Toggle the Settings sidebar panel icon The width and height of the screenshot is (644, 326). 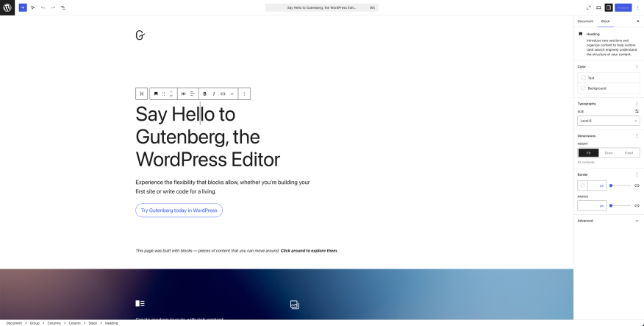pos(609,7)
